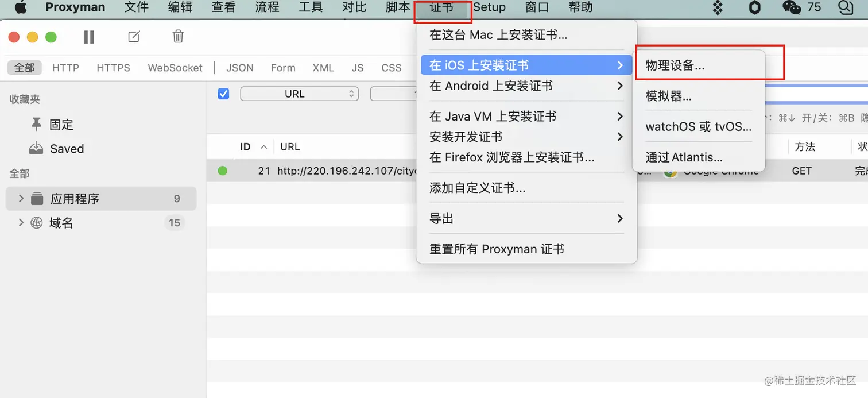
Task: Expand the 导出 submenu
Action: [x=620, y=218]
